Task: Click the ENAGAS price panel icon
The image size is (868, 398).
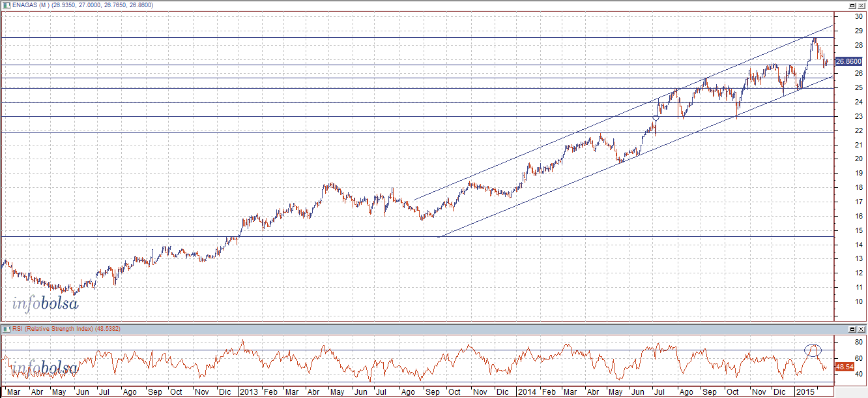Action: (6, 5)
